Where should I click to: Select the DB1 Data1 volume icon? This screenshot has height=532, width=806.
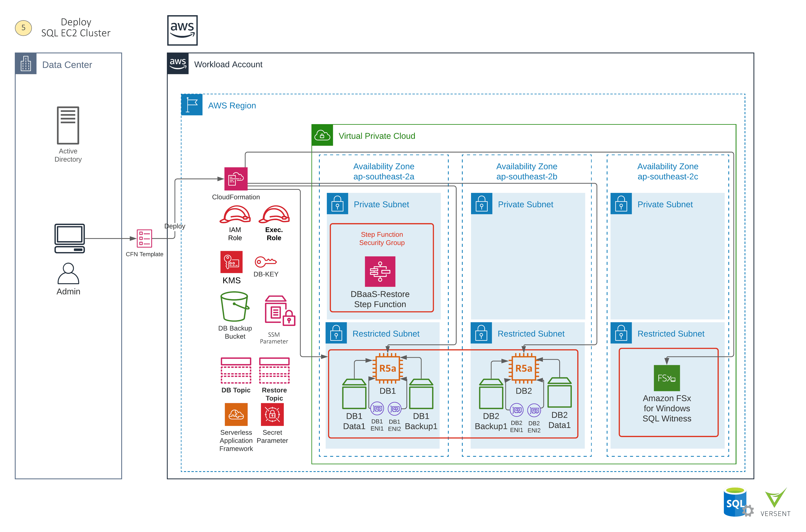354,394
